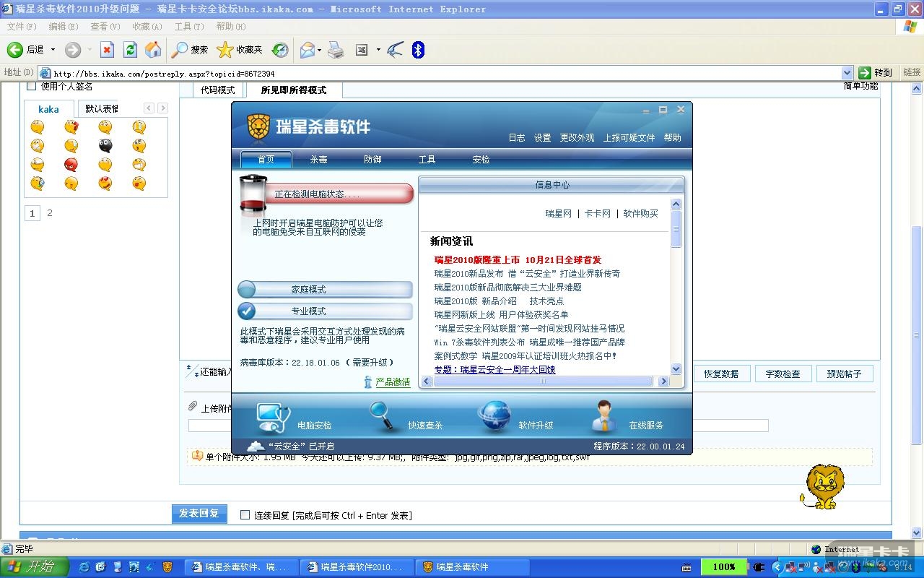Image resolution: width=924 pixels, height=578 pixels.
Task: Start 快速查杀 quick scan magnifier icon
Action: click(x=383, y=417)
